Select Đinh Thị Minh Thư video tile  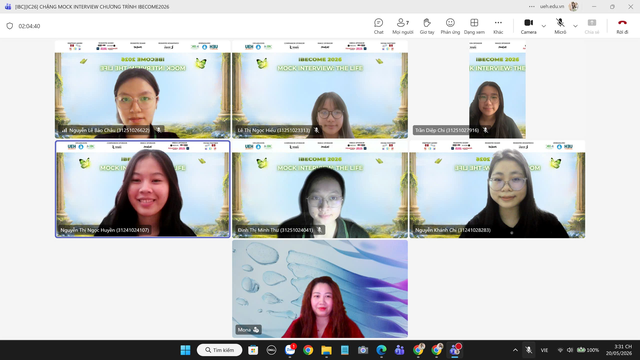click(320, 189)
